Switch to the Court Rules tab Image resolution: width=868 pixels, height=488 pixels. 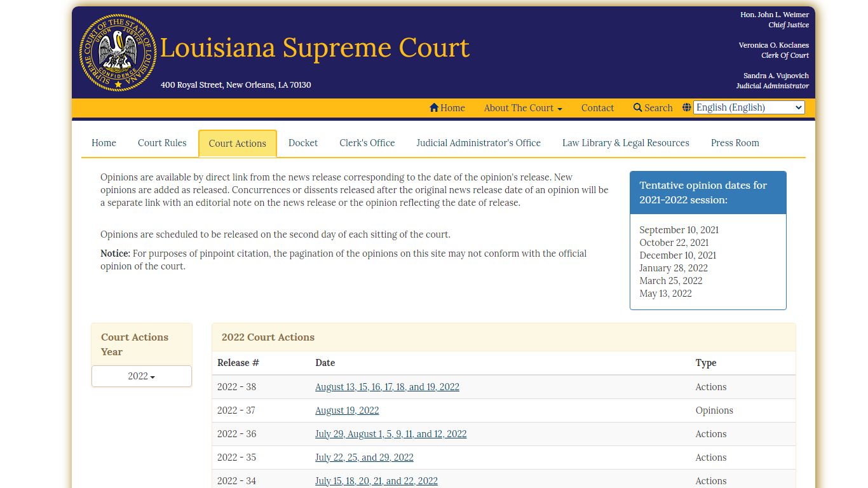[162, 143]
